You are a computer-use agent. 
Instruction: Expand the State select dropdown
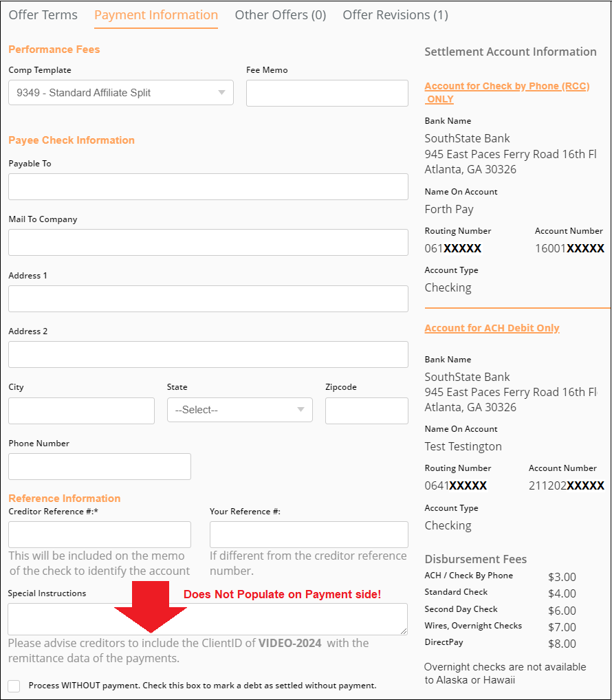(240, 410)
